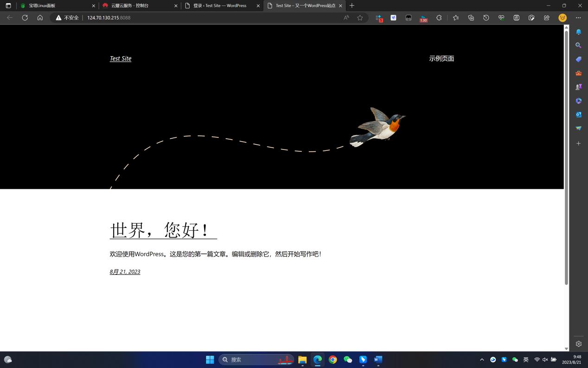The width and height of the screenshot is (588, 368).
Task: Toggle the muted volume icon
Action: click(x=545, y=360)
